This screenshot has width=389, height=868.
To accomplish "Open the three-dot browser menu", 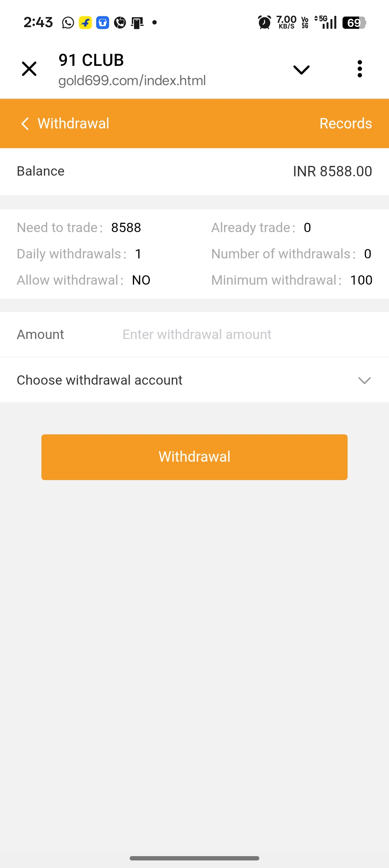I will (x=359, y=69).
